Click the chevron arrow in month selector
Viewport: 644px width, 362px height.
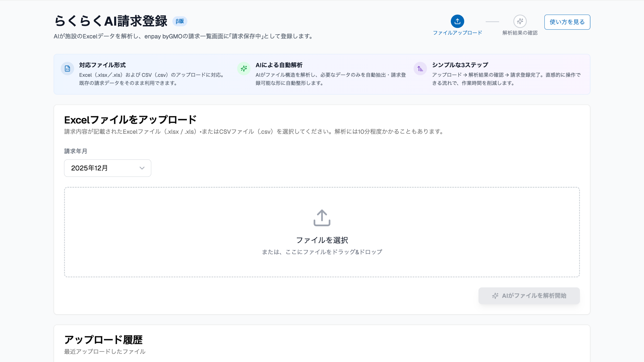[142, 168]
